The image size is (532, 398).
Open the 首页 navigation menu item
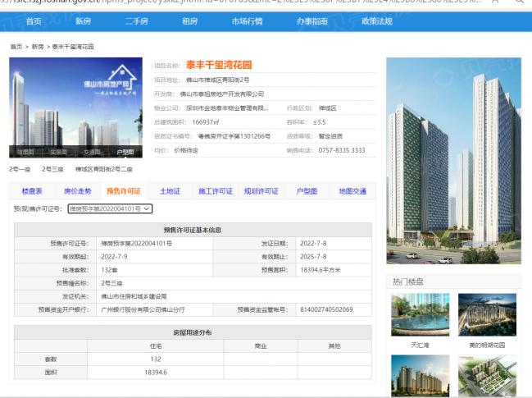[x=34, y=21]
